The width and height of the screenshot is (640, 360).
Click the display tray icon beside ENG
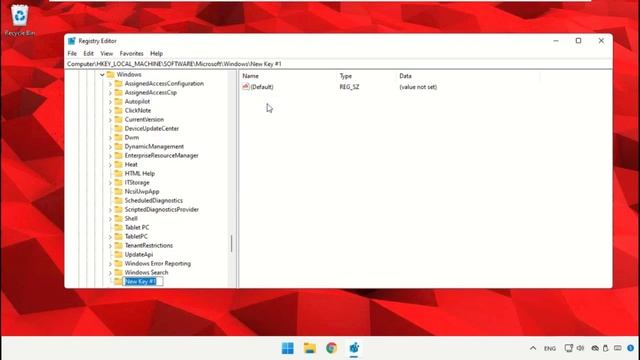pyautogui.click(x=569, y=348)
